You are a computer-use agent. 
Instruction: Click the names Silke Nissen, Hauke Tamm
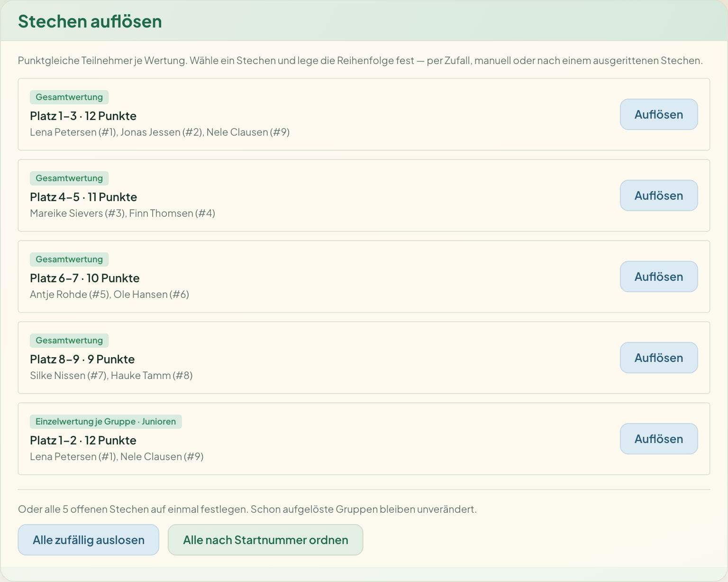pyautogui.click(x=111, y=376)
